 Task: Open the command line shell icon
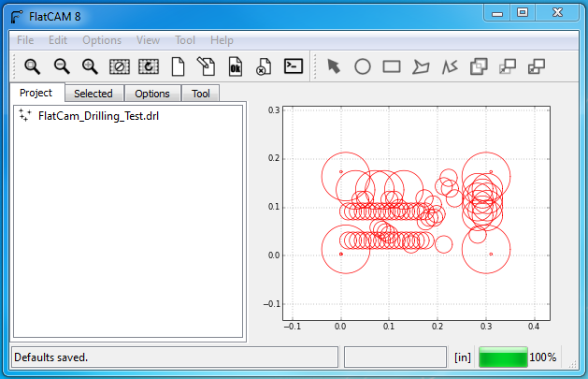294,66
